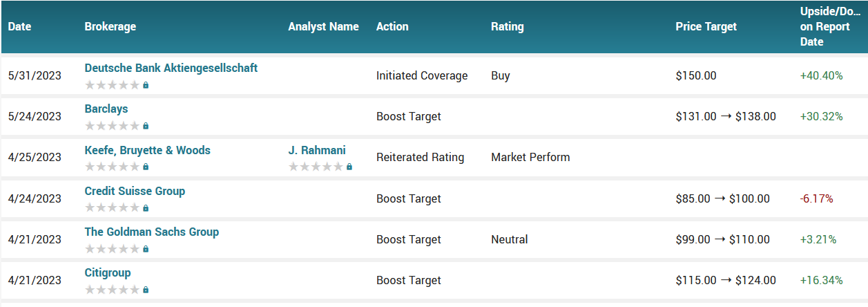Sort by Upside/Downside on Report Date header

coord(830,27)
